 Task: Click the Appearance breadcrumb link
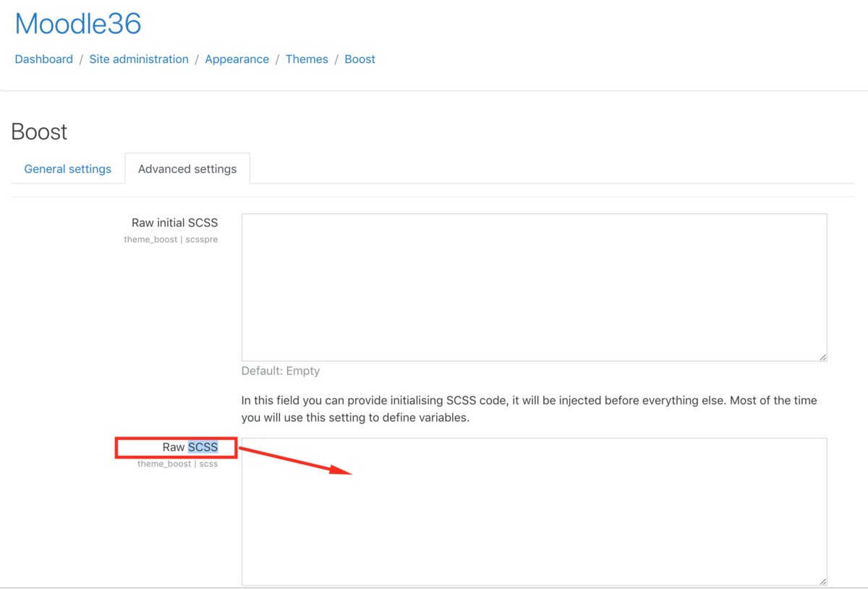point(237,59)
